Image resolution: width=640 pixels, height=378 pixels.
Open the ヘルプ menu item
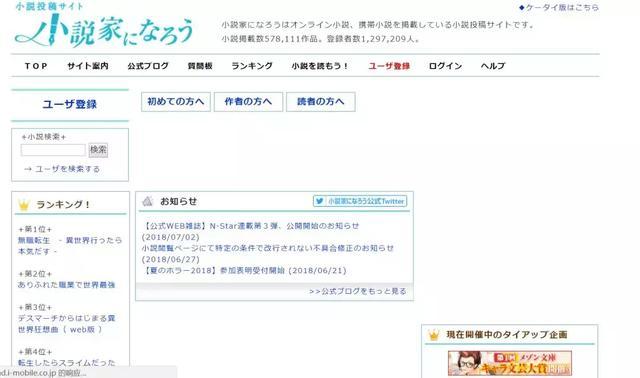[x=493, y=66]
